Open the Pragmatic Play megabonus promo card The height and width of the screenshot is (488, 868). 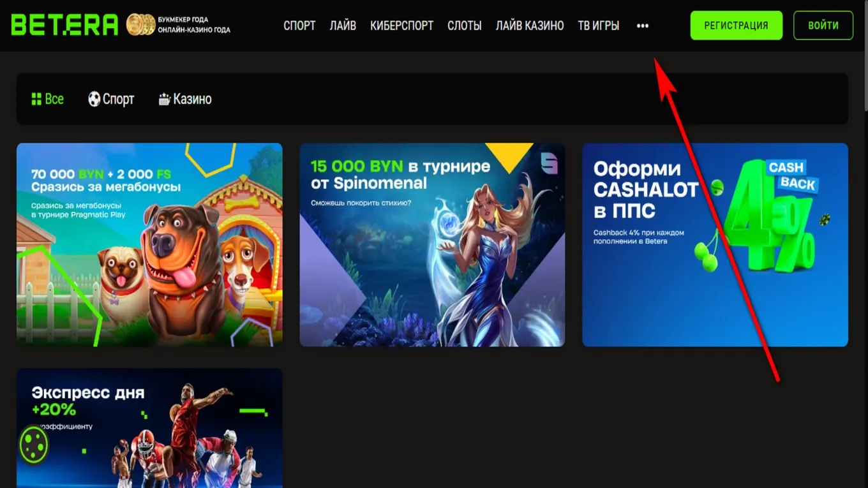pyautogui.click(x=149, y=245)
